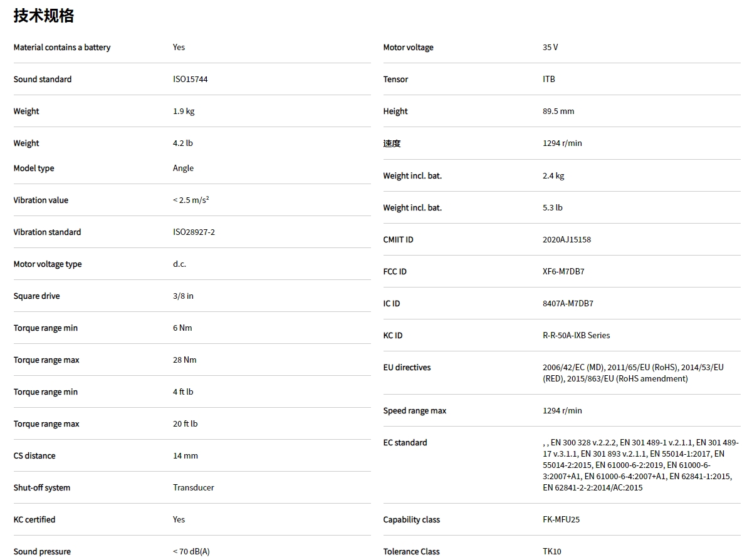This screenshot has height=560, width=752.
Task: Select the ISO28927-2 vibration standard value
Action: (x=194, y=232)
